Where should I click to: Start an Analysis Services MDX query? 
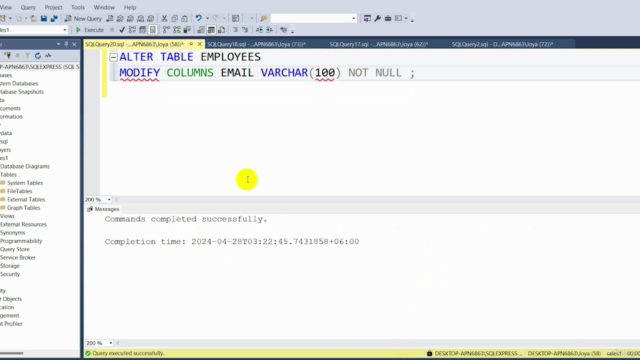pos(120,18)
